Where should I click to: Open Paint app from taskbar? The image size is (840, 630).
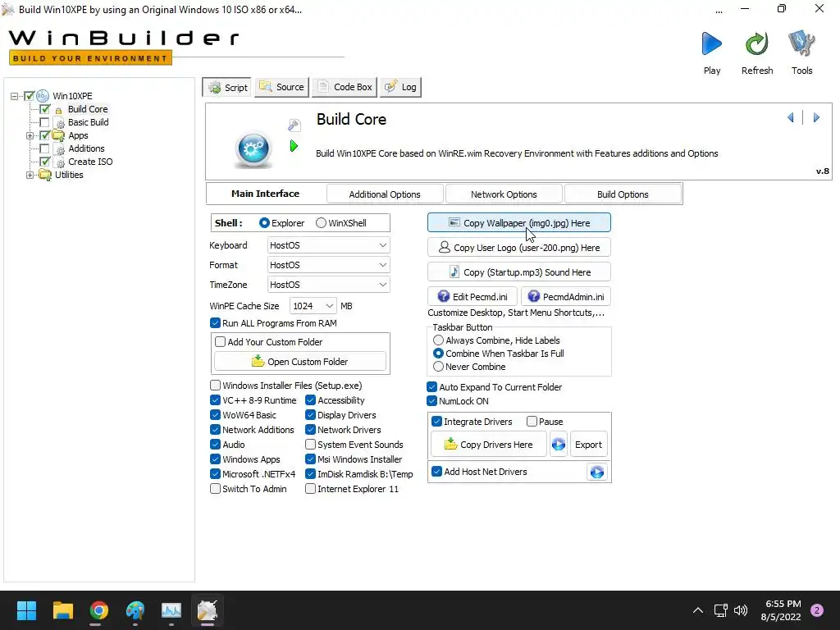pos(135,610)
